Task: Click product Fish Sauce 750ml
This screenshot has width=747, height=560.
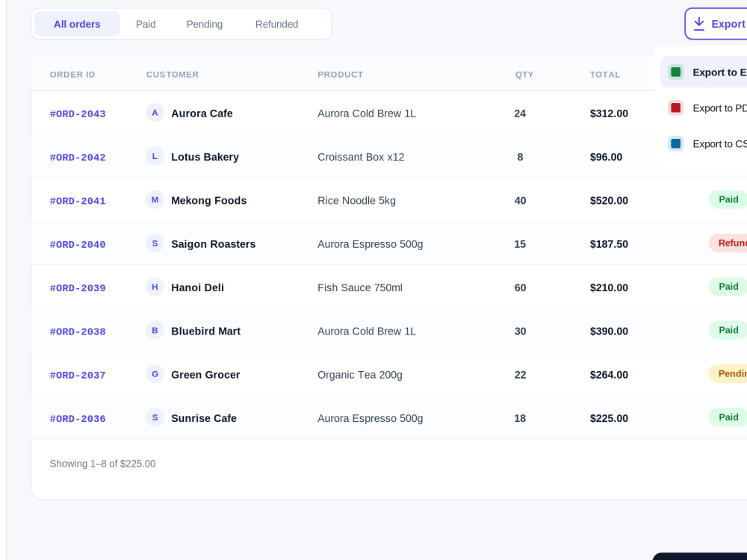Action: 360,287
